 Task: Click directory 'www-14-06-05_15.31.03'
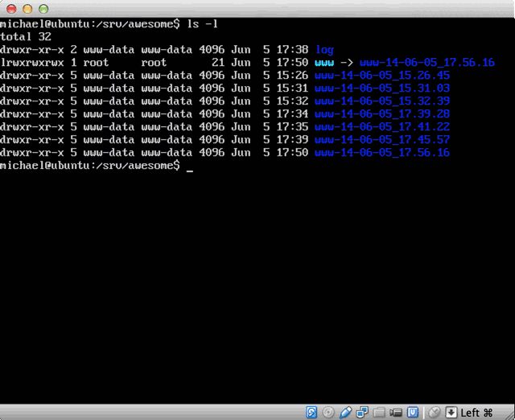[382, 89]
